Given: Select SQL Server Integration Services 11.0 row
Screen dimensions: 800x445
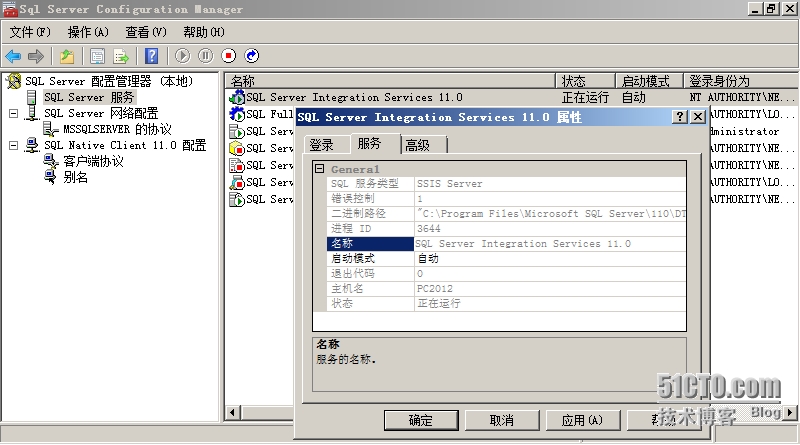Looking at the screenshot, I should point(512,97).
